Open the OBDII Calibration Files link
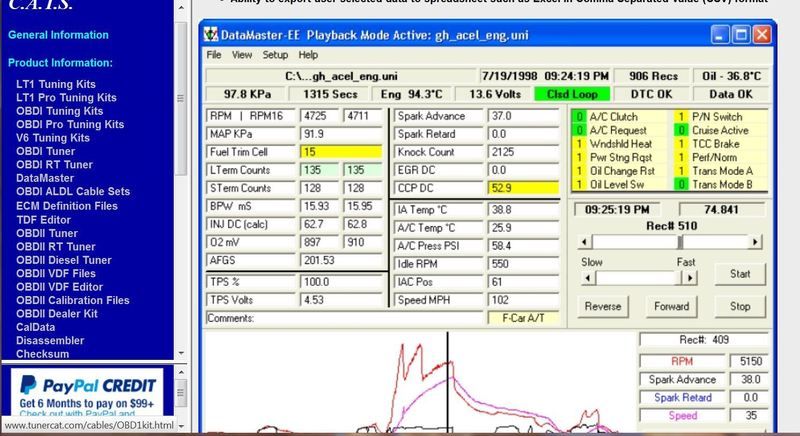 [x=72, y=300]
